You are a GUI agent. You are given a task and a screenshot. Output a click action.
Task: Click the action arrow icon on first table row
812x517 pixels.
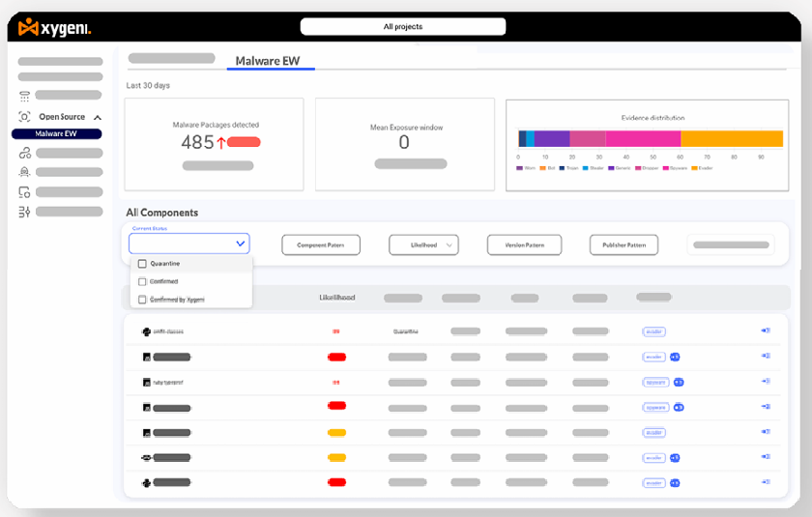click(765, 330)
